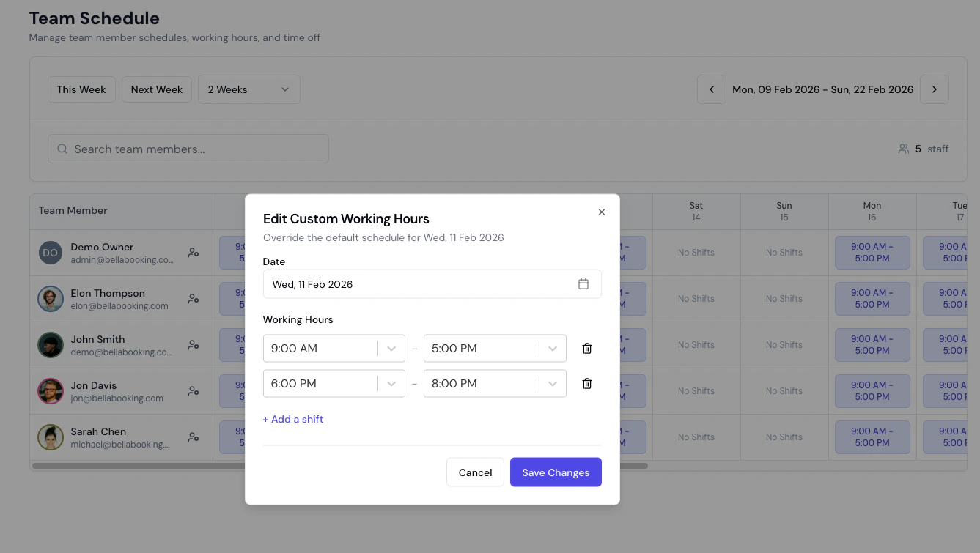This screenshot has width=980, height=553.
Task: Click the staff settings icon beside Elon Thompson
Action: point(193,298)
